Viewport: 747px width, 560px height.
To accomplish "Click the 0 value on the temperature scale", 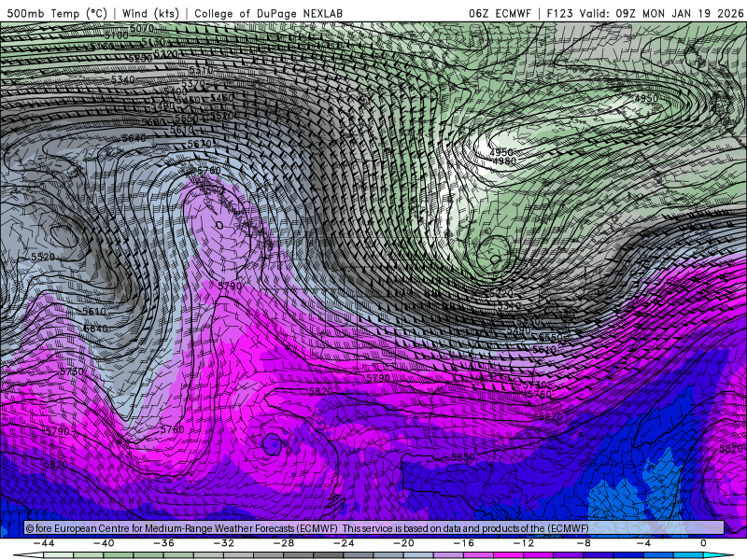I will [703, 543].
